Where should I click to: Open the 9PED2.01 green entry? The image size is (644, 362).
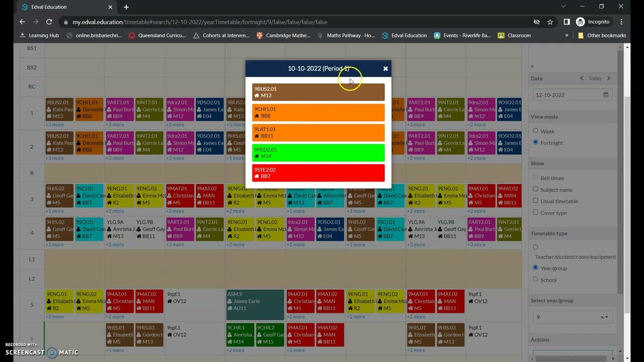point(318,153)
